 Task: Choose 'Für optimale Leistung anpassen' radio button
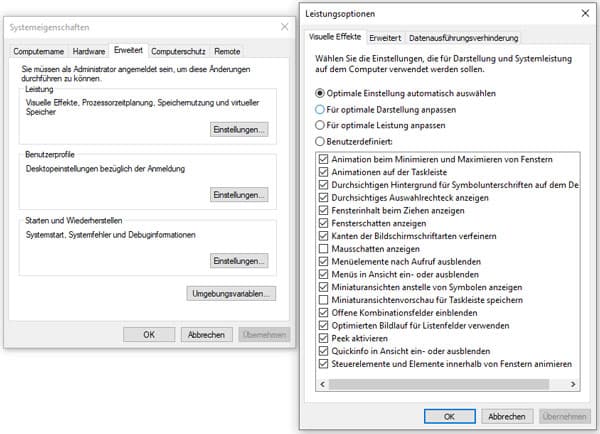pyautogui.click(x=320, y=126)
